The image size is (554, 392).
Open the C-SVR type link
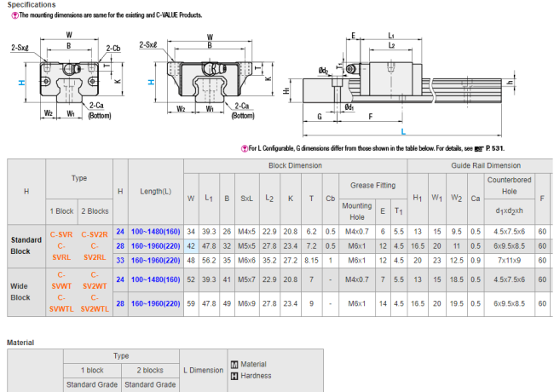coord(61,233)
